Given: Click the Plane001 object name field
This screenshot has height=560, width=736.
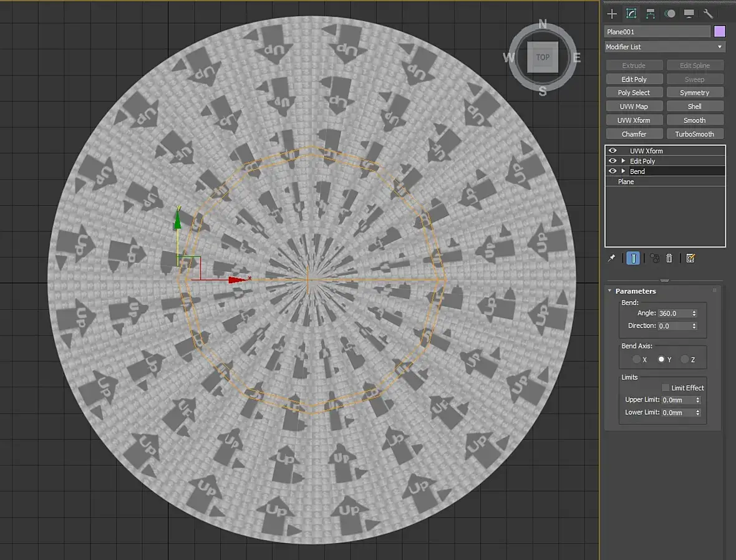Looking at the screenshot, I should (x=657, y=31).
